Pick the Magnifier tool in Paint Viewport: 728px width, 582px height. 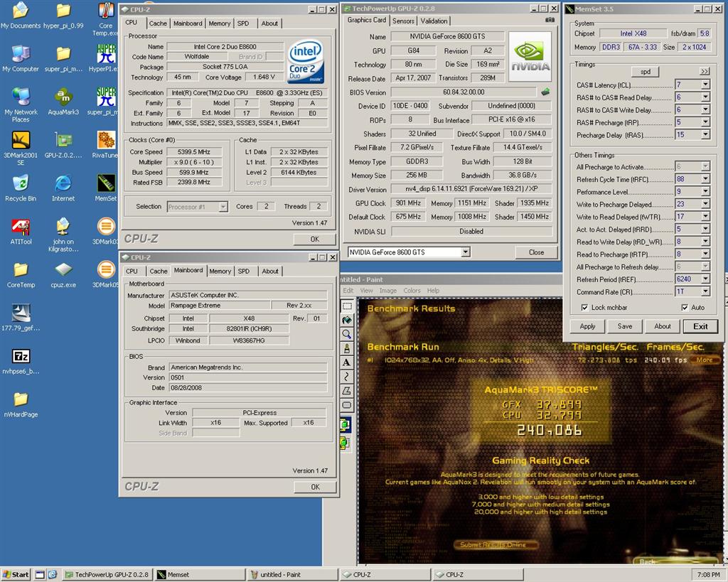coord(347,334)
